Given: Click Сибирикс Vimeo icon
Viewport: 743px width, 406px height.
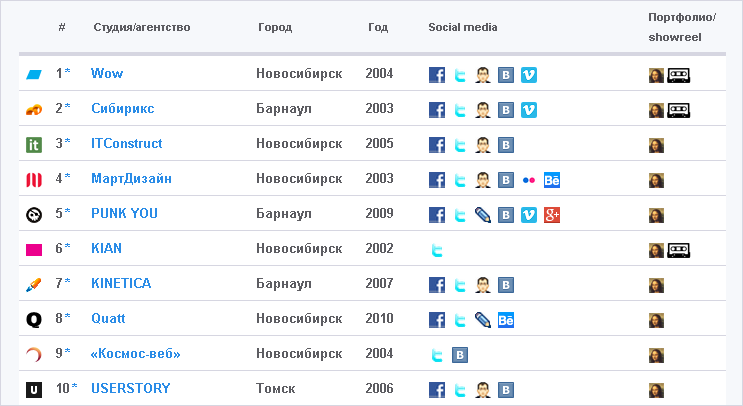Looking at the screenshot, I should coord(529,110).
